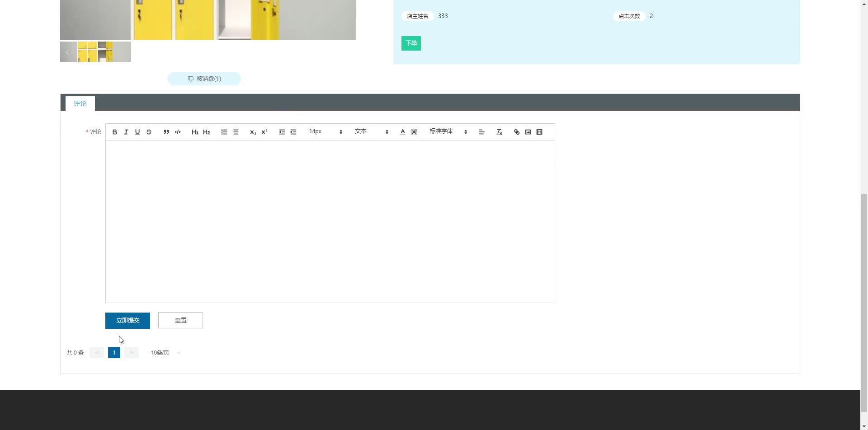Create an ordered list
The height and width of the screenshot is (430, 868).
(224, 132)
